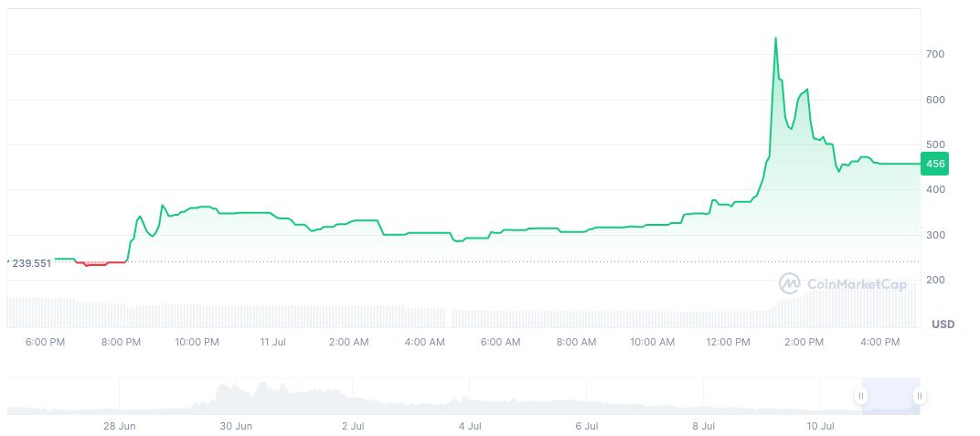Viewport: 980px width, 436px height.
Task: Click the 12:00 PM time axis label
Action: coord(729,342)
